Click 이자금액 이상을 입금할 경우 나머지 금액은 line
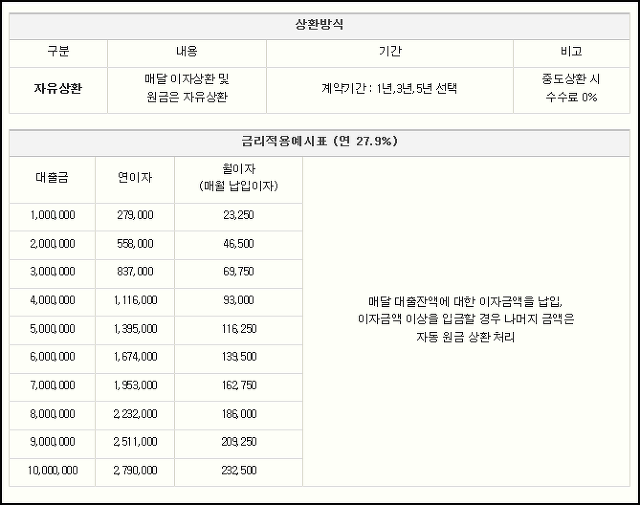This screenshot has width=640, height=505. [466, 319]
